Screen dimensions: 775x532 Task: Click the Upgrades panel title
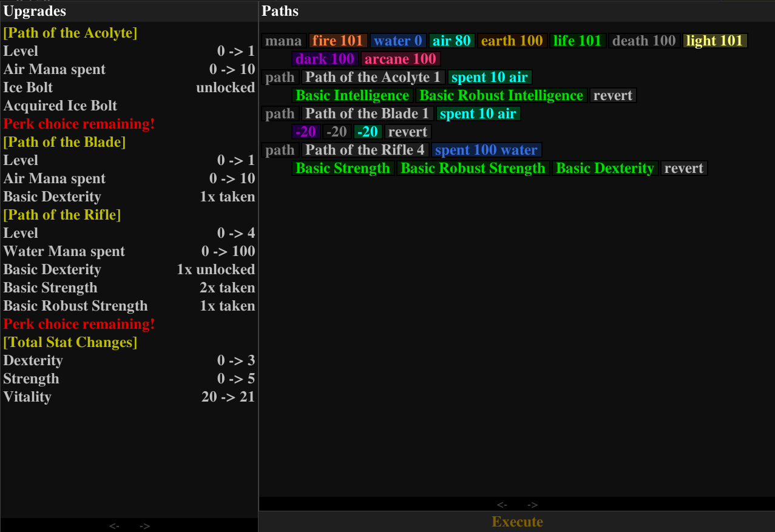click(35, 11)
